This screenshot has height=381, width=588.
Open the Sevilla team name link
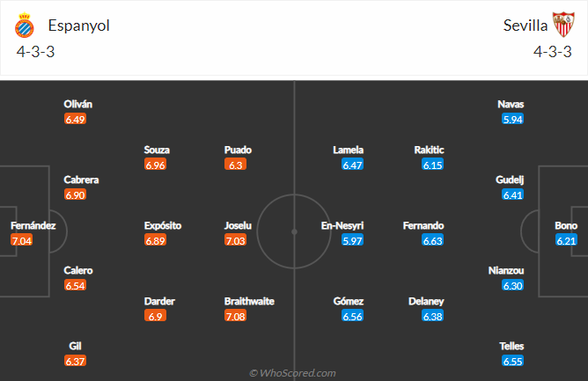pos(525,26)
